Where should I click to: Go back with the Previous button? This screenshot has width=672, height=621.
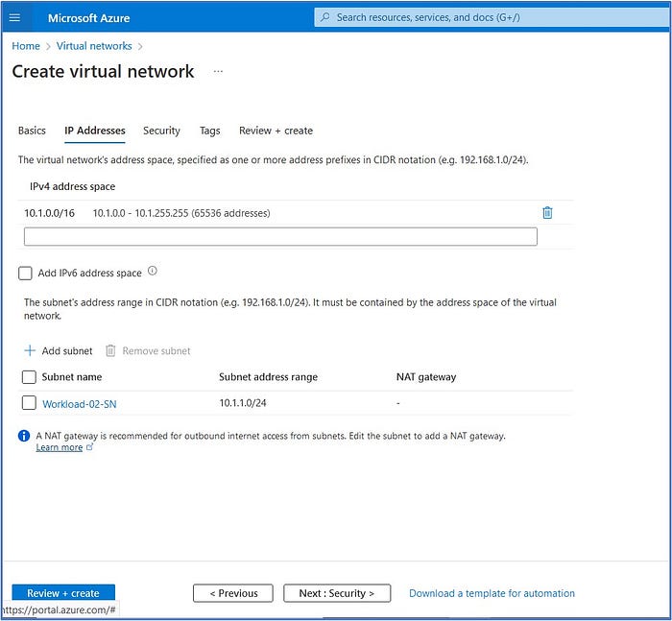click(x=233, y=593)
